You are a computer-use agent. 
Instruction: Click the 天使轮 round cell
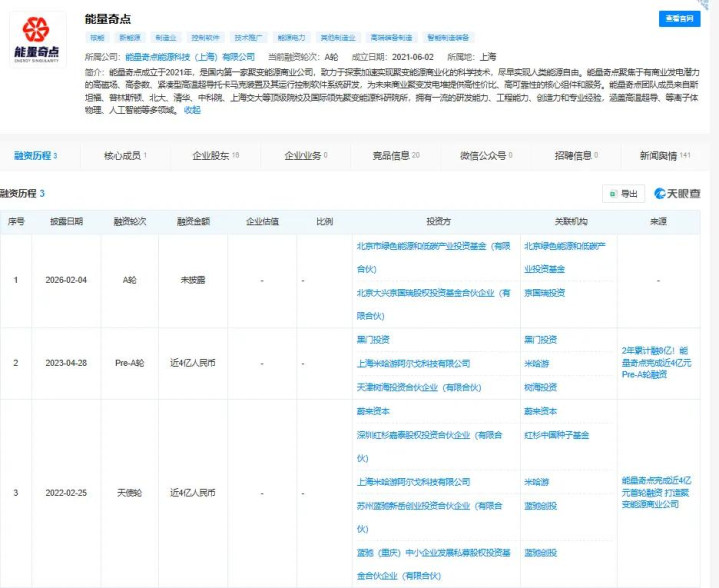click(x=129, y=493)
